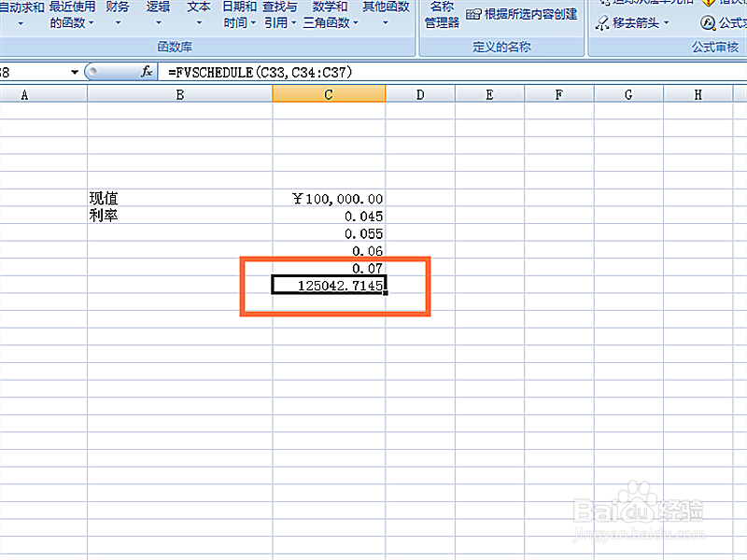The height and width of the screenshot is (560, 747).
Task: Select the cell with value 0.045
Action: tap(329, 216)
